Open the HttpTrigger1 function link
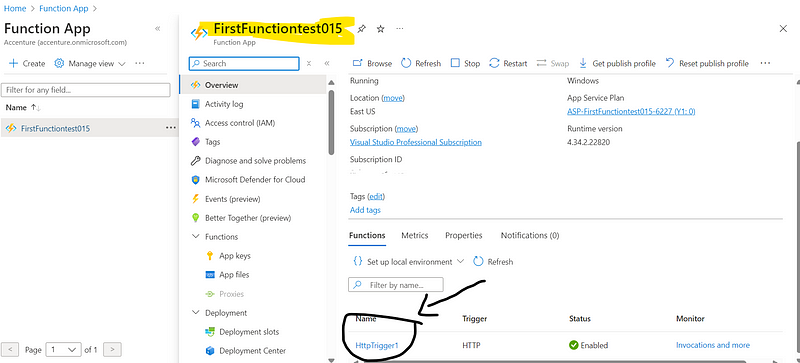The height and width of the screenshot is (363, 800). [377, 345]
